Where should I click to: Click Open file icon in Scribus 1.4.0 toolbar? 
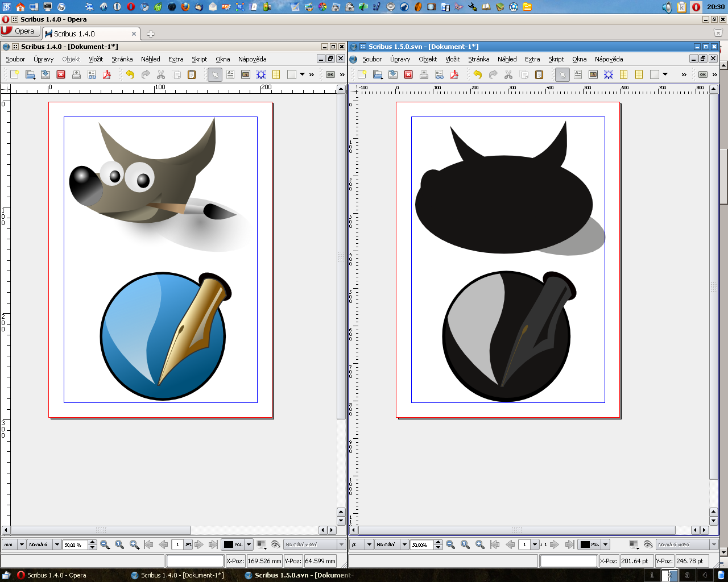click(30, 74)
